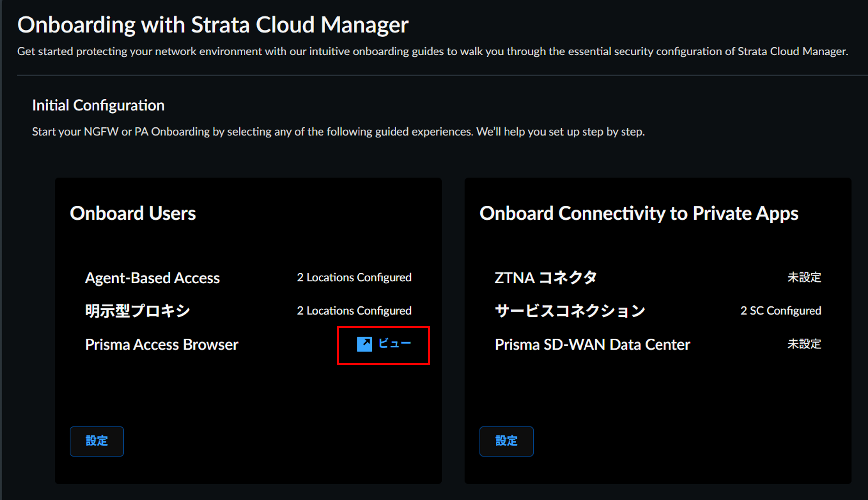The height and width of the screenshot is (500, 868).
Task: Click 設定 button in Onboard Users card
Action: pyautogui.click(x=96, y=441)
